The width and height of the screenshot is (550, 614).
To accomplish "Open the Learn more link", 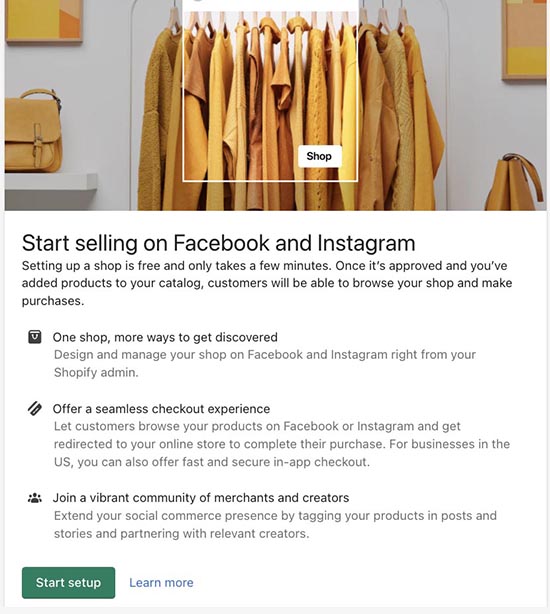I will 161,583.
